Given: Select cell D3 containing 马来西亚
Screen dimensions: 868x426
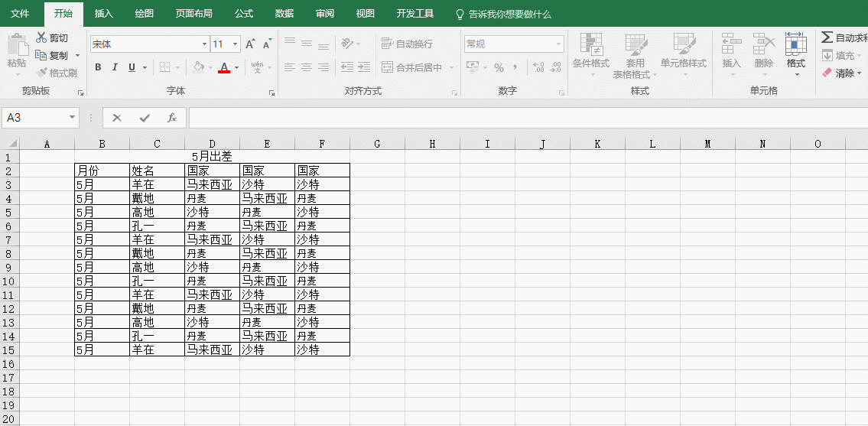Looking at the screenshot, I should point(212,184).
